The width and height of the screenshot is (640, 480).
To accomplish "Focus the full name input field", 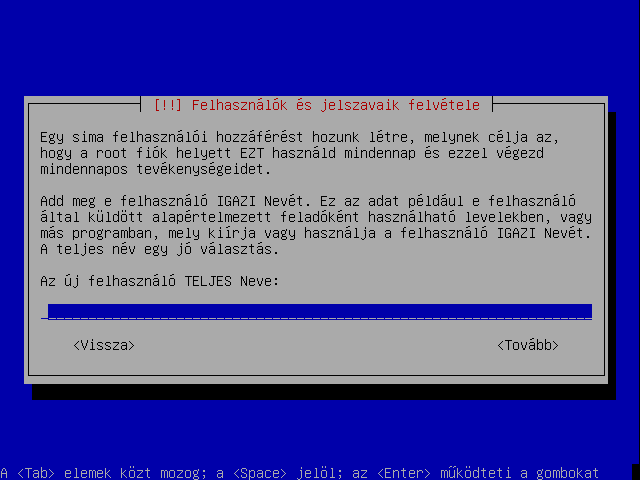I will 316,312.
